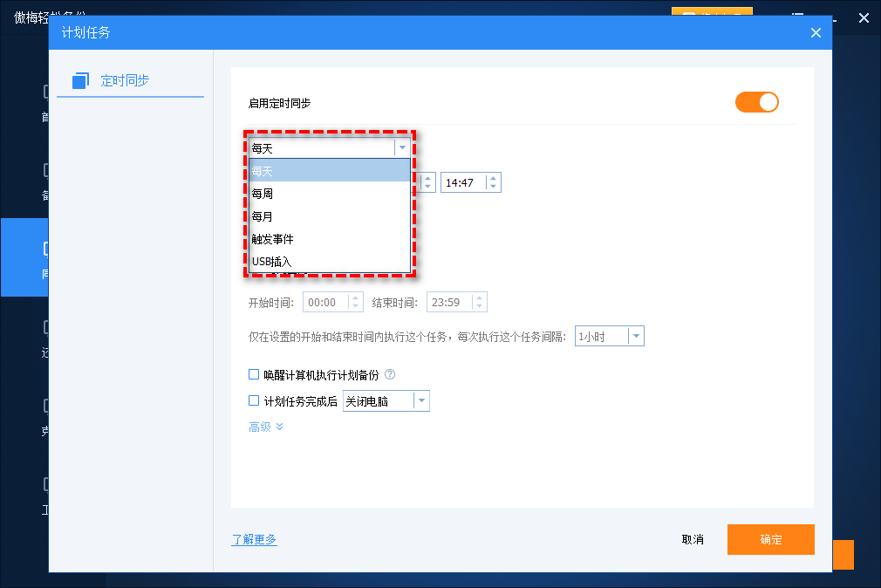This screenshot has width=881, height=588.
Task: Open help via the question mark icon
Action: click(x=390, y=374)
